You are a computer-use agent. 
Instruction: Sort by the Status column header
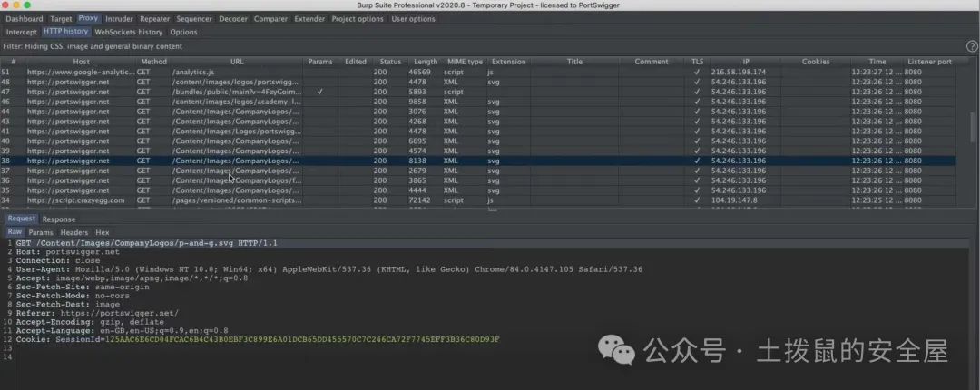pyautogui.click(x=390, y=62)
